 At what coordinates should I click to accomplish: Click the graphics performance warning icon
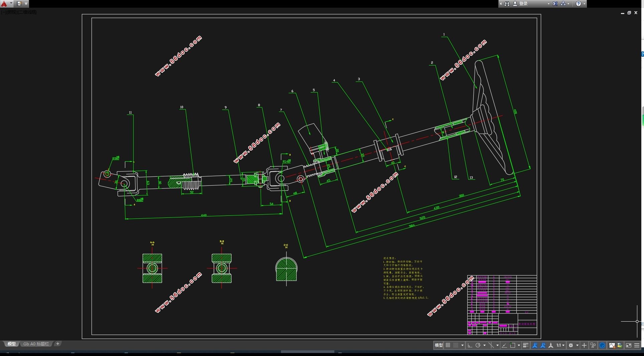click(x=612, y=345)
